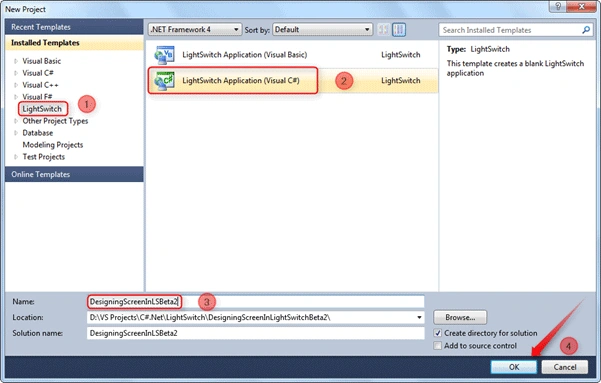Open the Location path dropdown arrow
Viewport: 601px width, 383px height.
419,317
